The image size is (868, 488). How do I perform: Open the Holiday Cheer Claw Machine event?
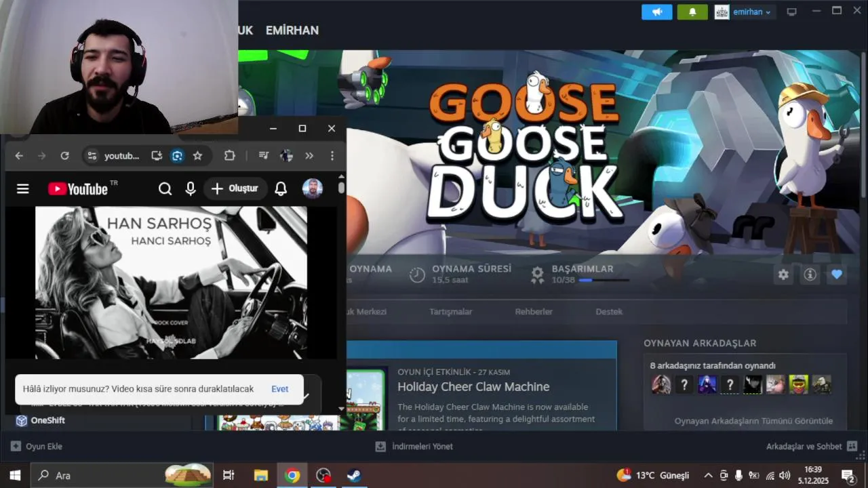pos(473,387)
